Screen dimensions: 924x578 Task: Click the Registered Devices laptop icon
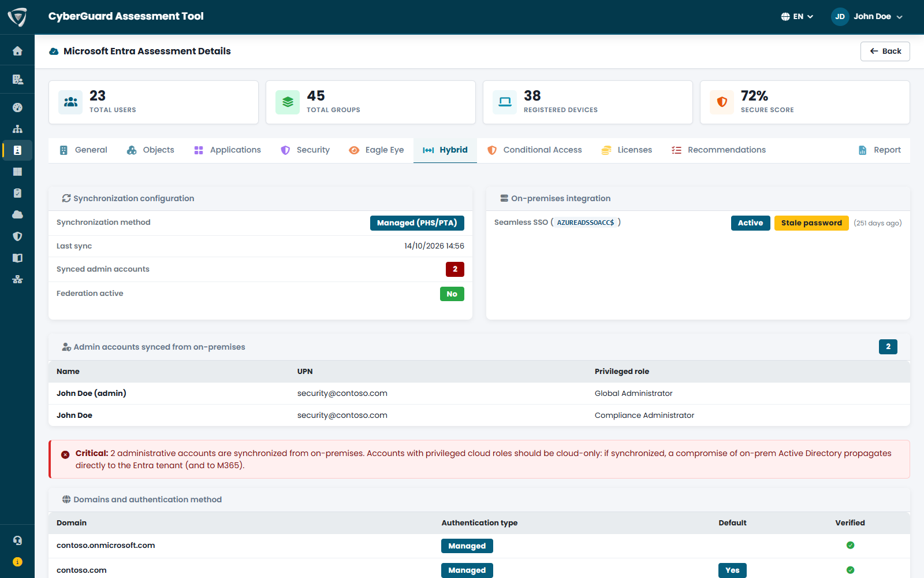[x=505, y=102]
